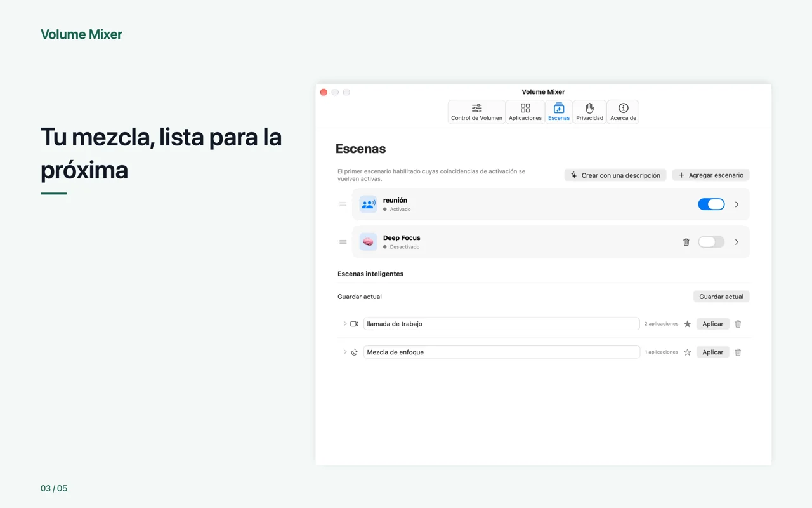Delete the Mezcla de enfoque smart scene
This screenshot has height=508, width=812.
738,352
